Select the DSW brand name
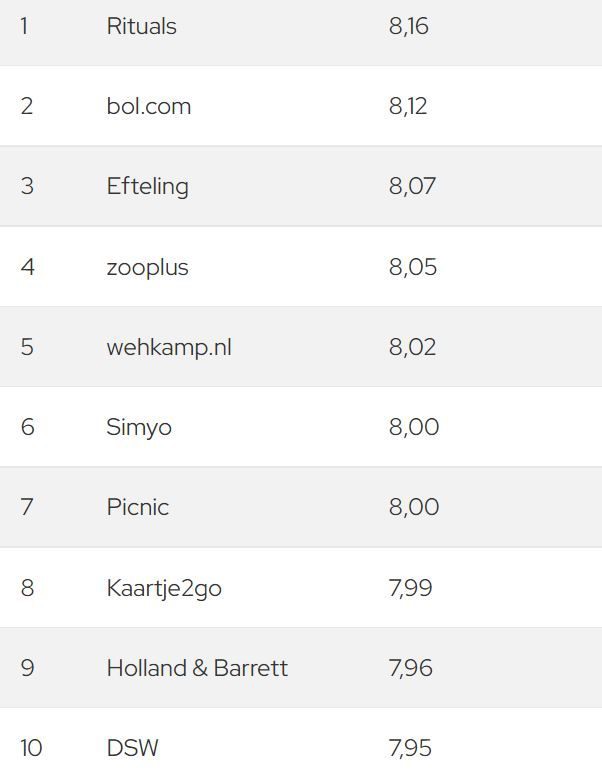602x778 pixels. pyautogui.click(x=132, y=748)
